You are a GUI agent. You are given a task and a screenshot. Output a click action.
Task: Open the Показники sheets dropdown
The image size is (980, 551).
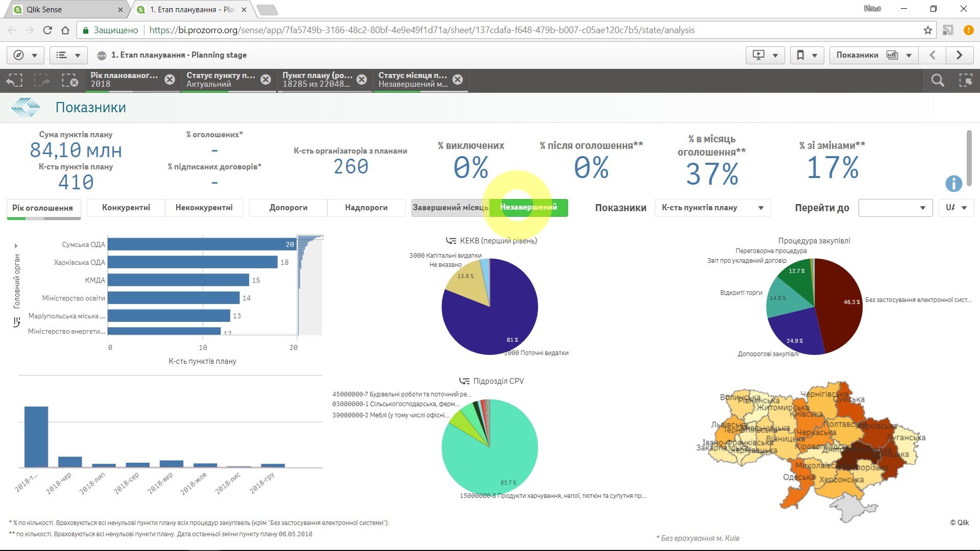[873, 55]
